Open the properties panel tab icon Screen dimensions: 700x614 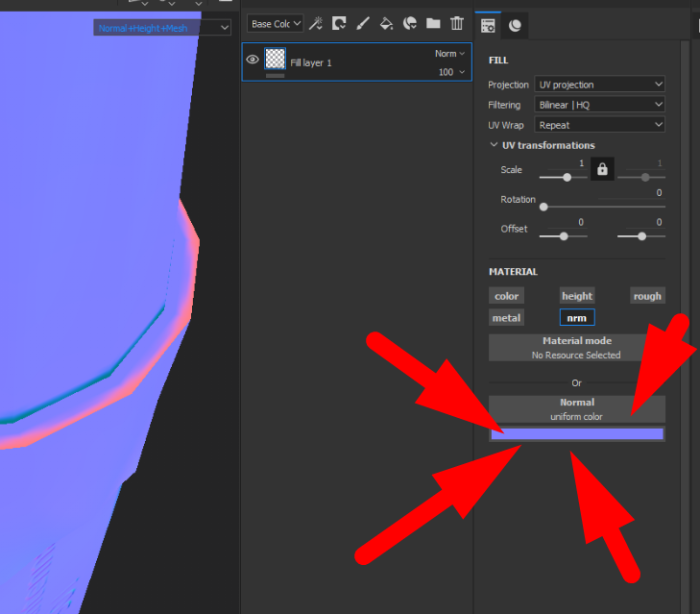pyautogui.click(x=488, y=26)
